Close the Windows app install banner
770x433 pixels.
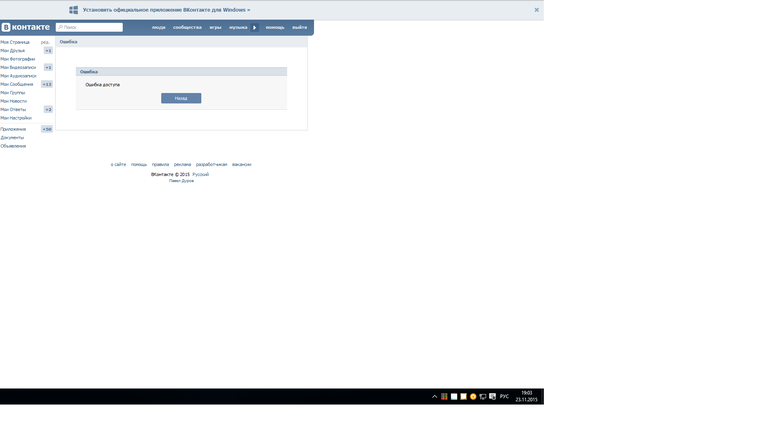[x=536, y=10]
